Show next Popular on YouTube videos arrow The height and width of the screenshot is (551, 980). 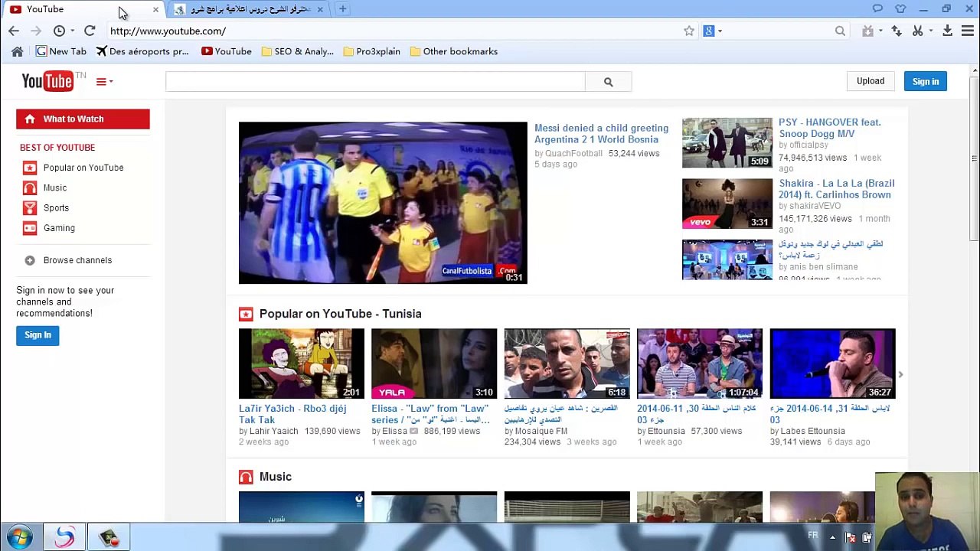coord(900,374)
